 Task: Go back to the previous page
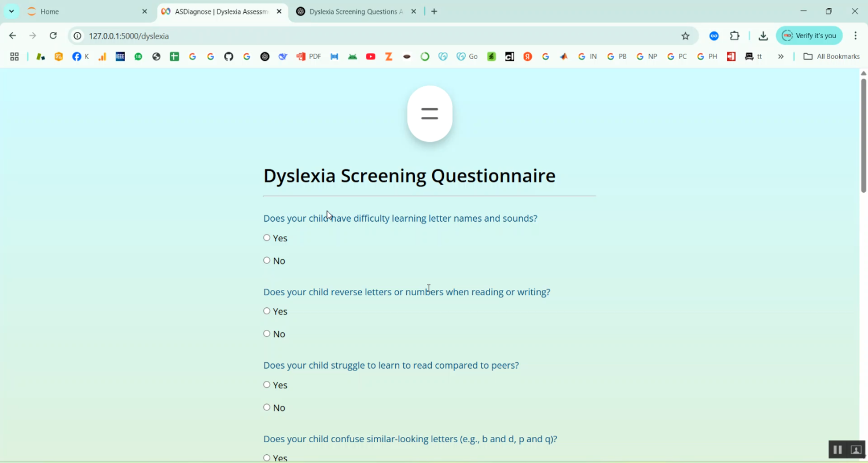click(x=13, y=36)
